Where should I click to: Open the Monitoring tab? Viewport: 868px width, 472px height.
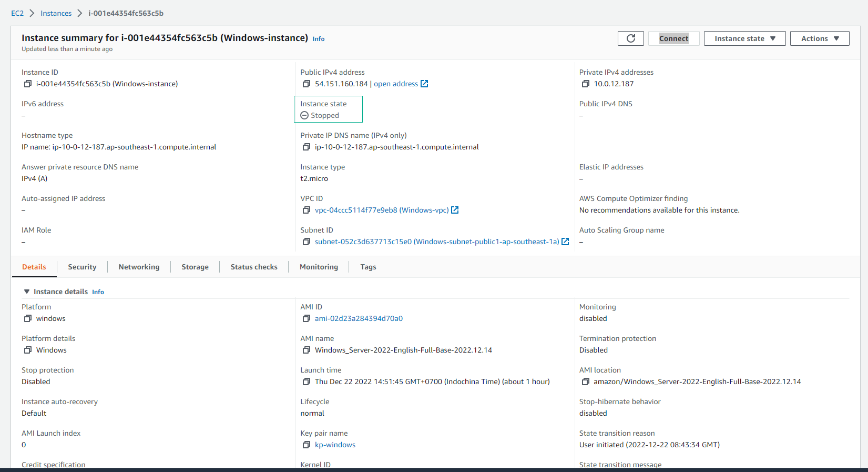pyautogui.click(x=319, y=267)
